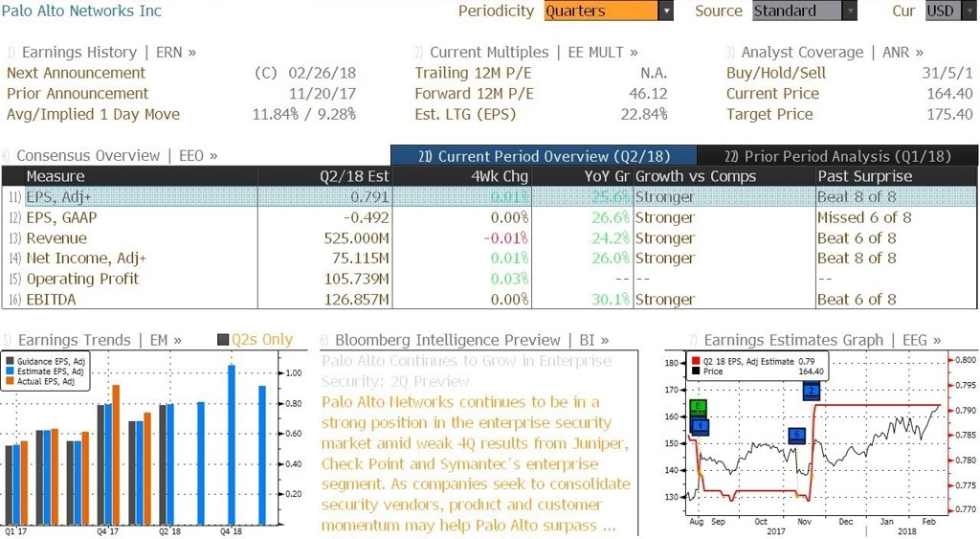Screen dimensions: 980x539
Task: Select the EBITDA measure row
Action: tap(489, 300)
